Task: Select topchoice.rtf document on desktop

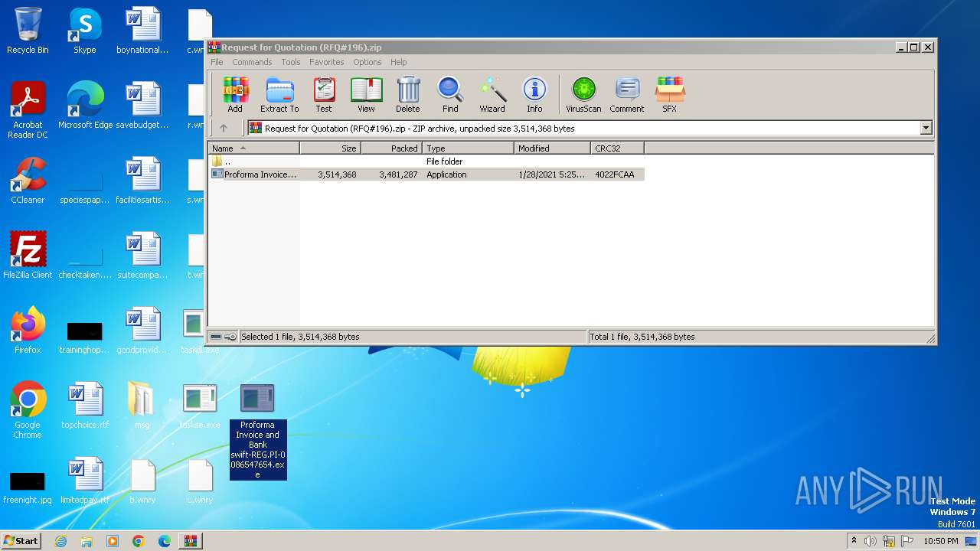Action: point(85,406)
